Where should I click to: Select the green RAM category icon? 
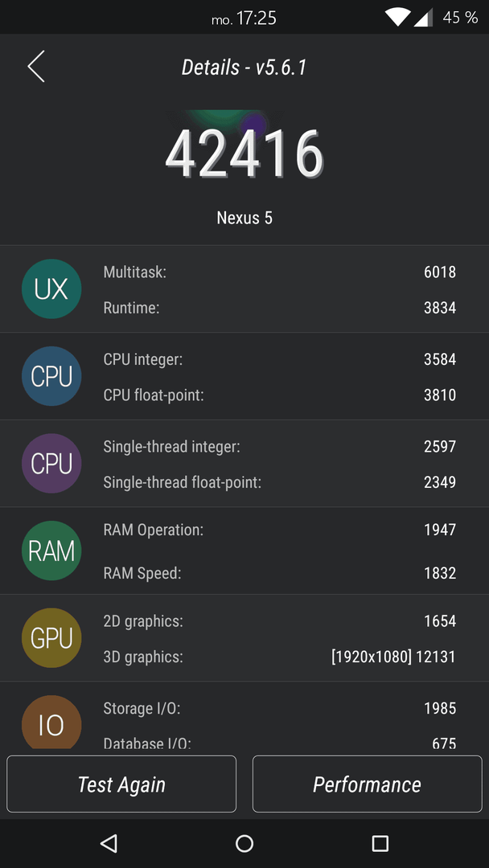pyautogui.click(x=51, y=551)
